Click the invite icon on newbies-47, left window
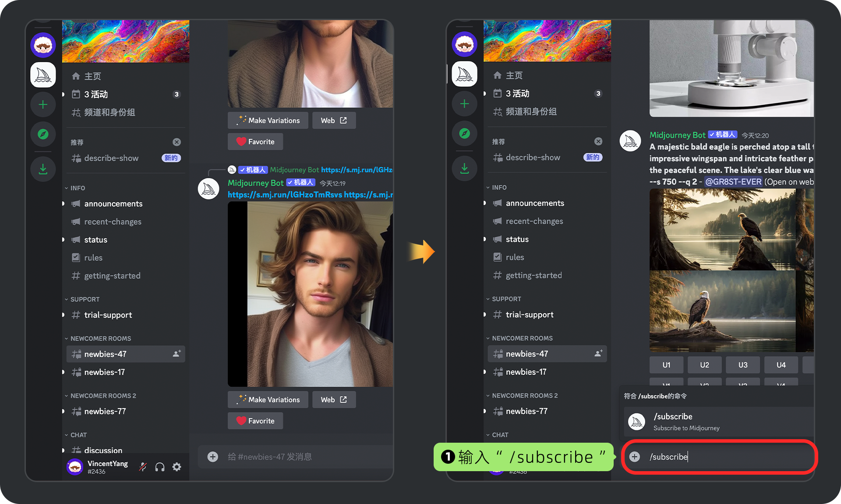841x504 pixels. [177, 354]
